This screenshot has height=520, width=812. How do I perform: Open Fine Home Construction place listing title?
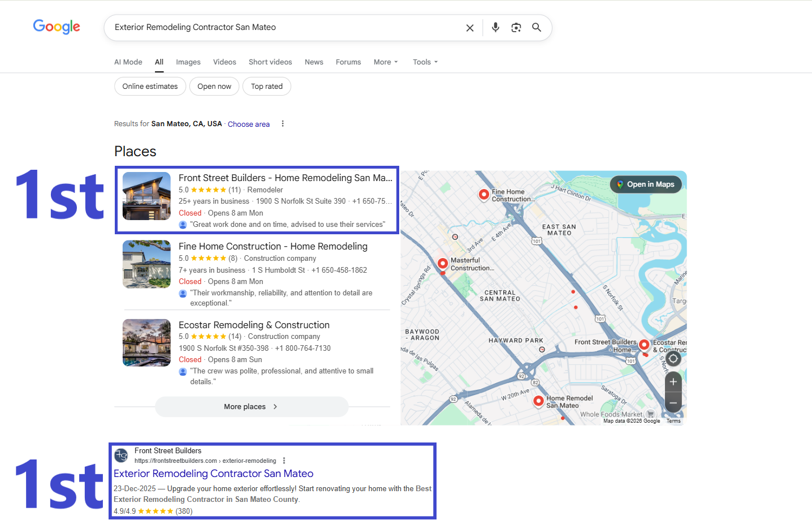click(x=273, y=246)
